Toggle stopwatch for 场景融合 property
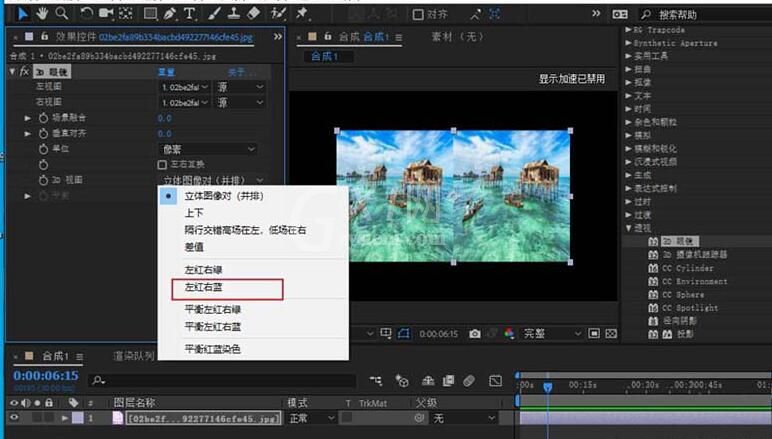The height and width of the screenshot is (439, 772). tap(43, 118)
